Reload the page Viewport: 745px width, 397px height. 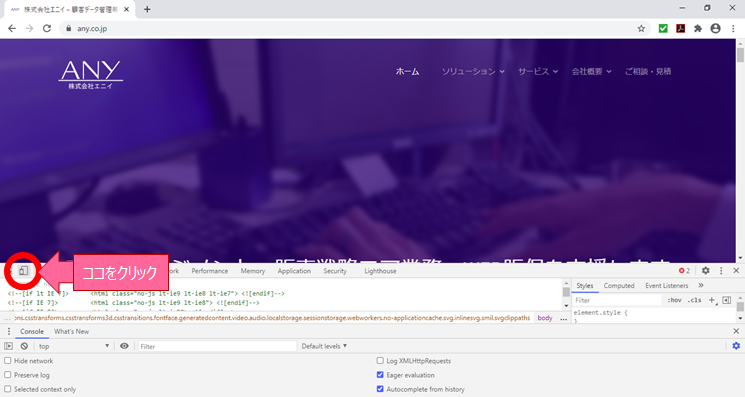47,28
